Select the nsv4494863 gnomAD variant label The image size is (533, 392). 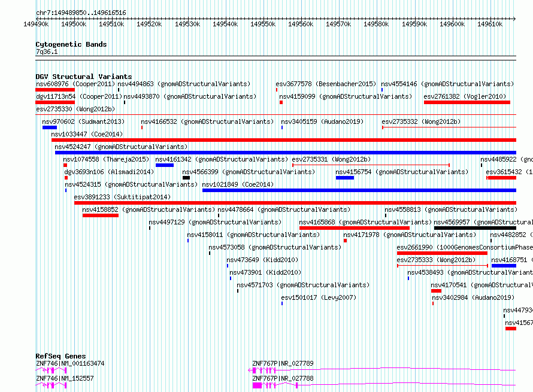[x=184, y=84]
